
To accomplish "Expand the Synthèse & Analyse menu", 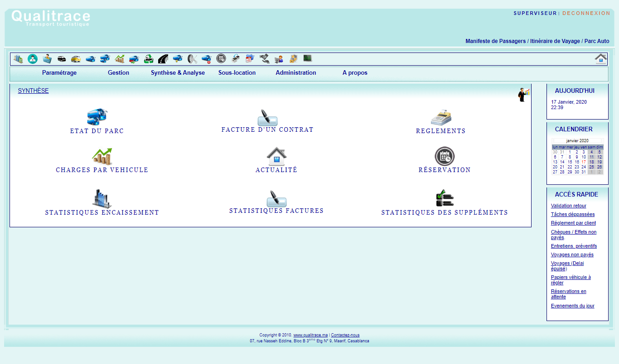I will click(x=178, y=73).
